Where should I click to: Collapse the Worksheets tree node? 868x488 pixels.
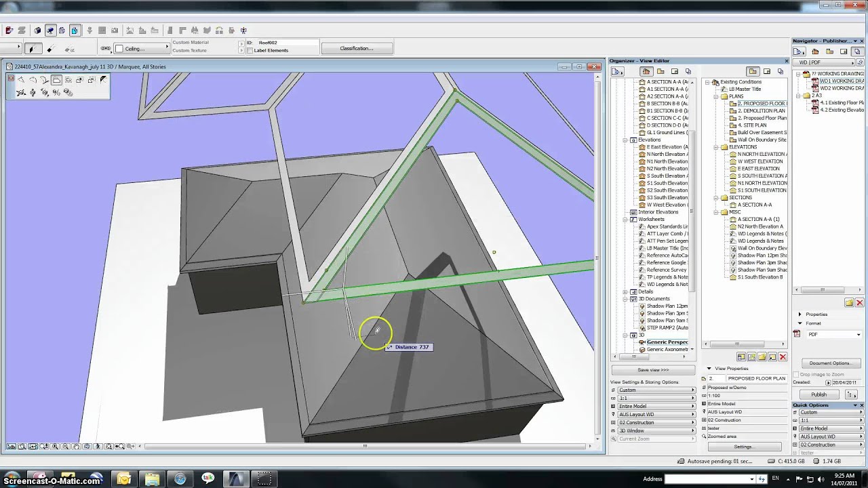point(626,219)
